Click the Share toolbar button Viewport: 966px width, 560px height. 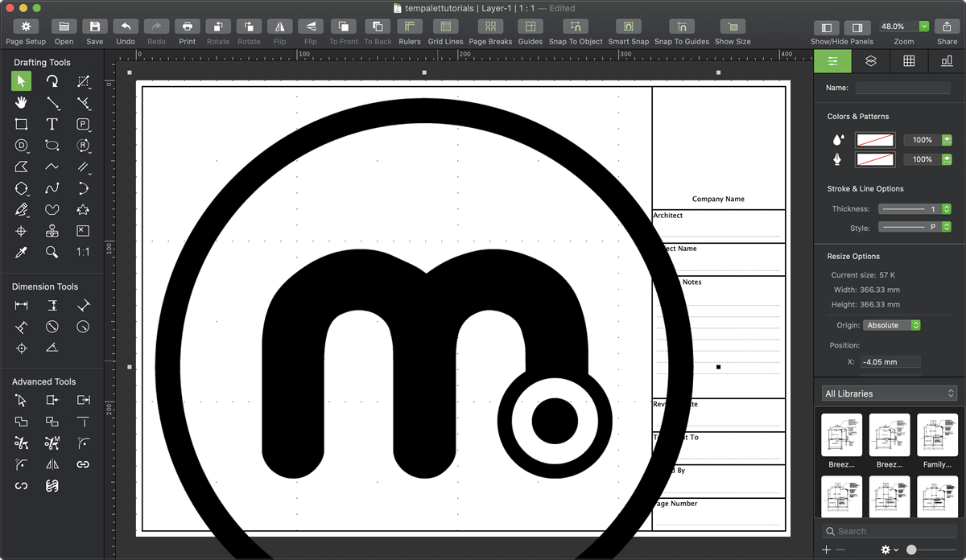947,27
